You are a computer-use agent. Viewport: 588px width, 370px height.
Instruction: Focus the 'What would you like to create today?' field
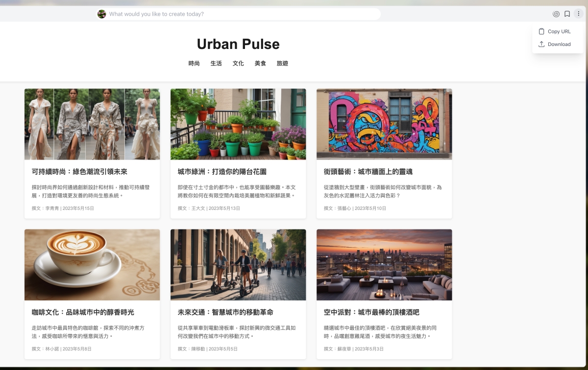(240, 14)
